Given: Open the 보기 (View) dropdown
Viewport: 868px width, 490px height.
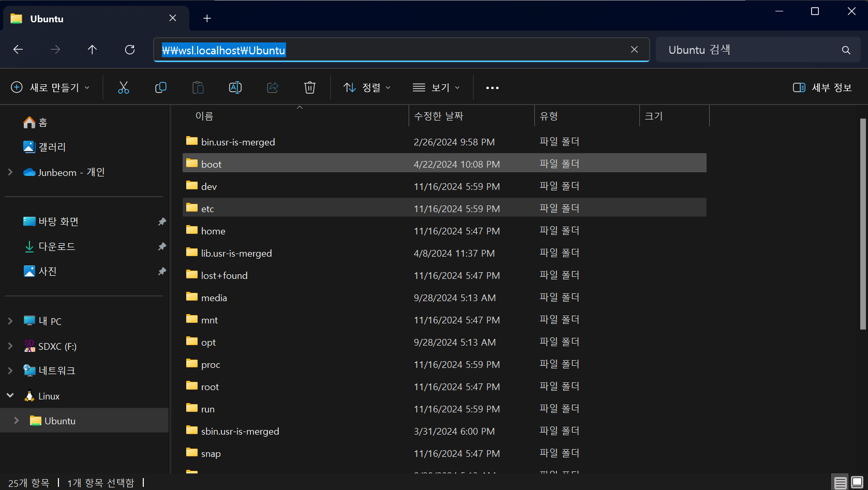Looking at the screenshot, I should tap(436, 87).
